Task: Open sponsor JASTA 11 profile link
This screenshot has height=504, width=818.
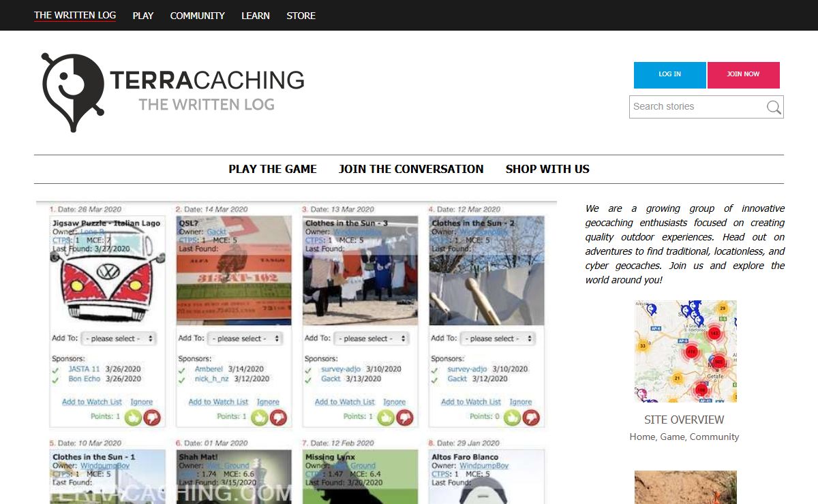Action: [x=84, y=369]
